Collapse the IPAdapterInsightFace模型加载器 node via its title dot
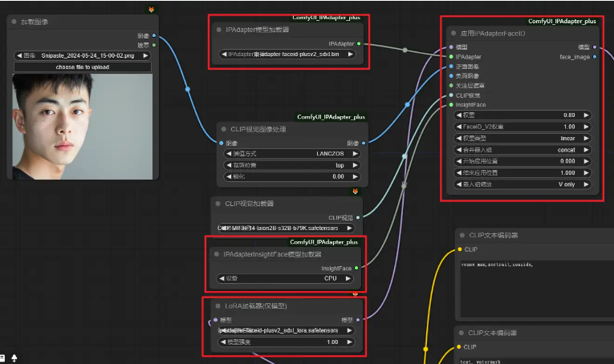The width and height of the screenshot is (614, 364). 217,254
